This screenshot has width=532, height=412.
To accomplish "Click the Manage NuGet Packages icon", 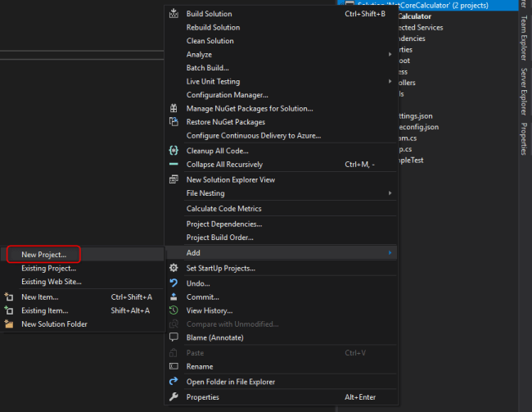I will 174,108.
